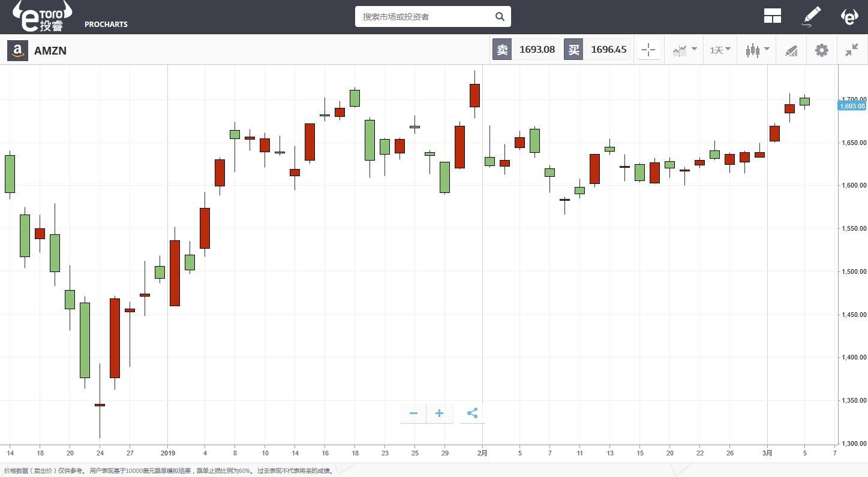Click the 1,500.00 price axis label

click(854, 271)
